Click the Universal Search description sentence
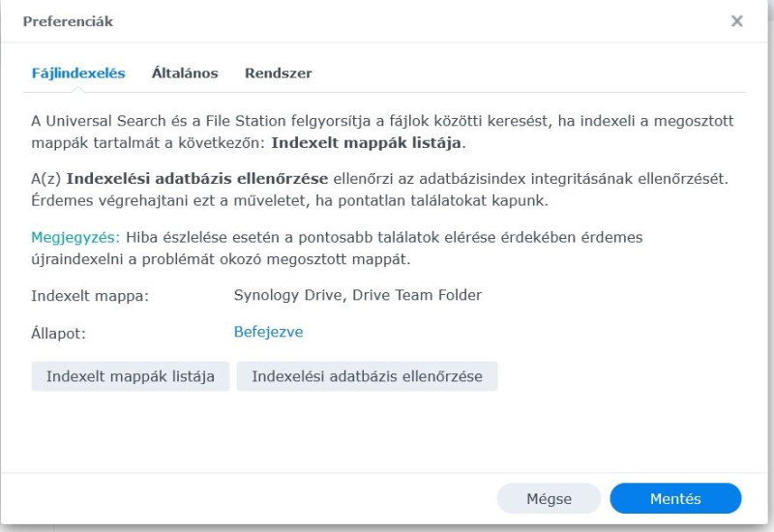774x532 pixels. (382, 132)
